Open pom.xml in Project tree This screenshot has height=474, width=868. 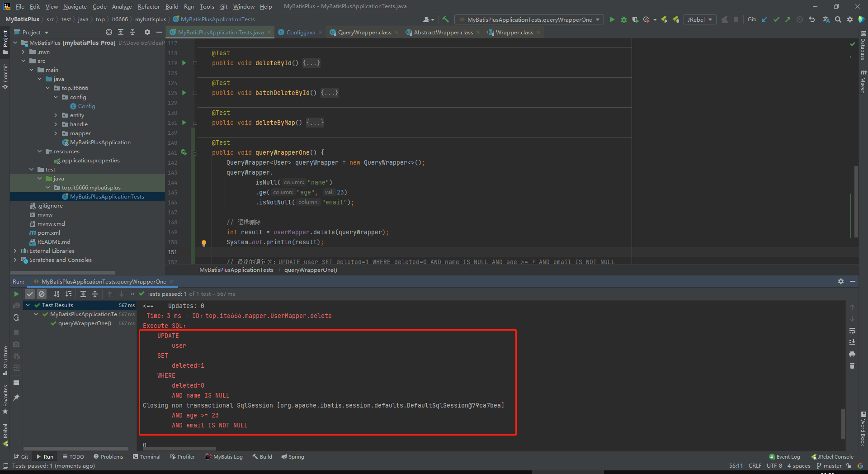tap(49, 233)
